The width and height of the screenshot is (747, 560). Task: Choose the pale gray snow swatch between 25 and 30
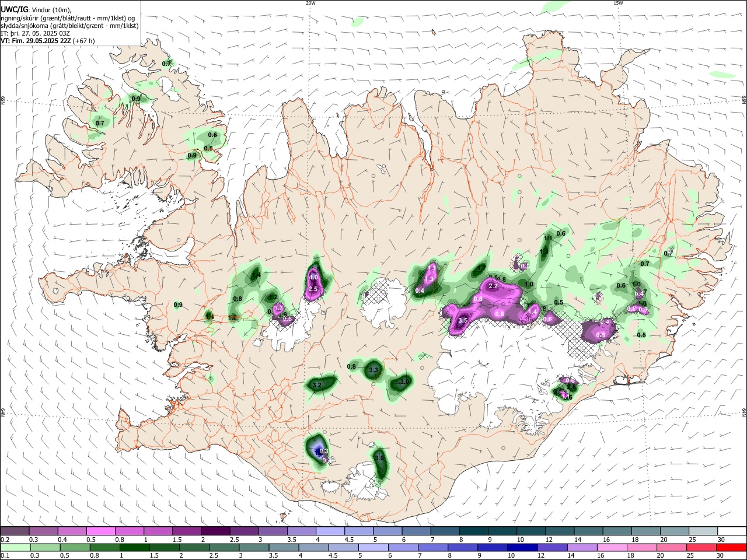click(x=703, y=531)
